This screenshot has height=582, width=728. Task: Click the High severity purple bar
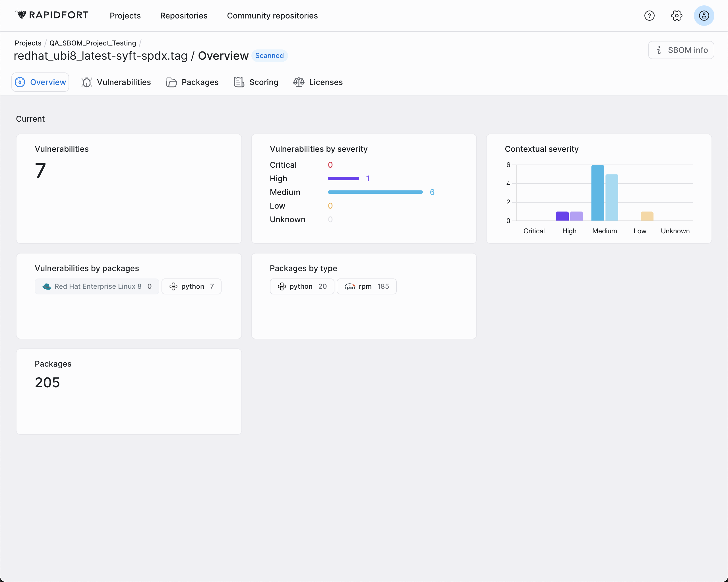[344, 178]
